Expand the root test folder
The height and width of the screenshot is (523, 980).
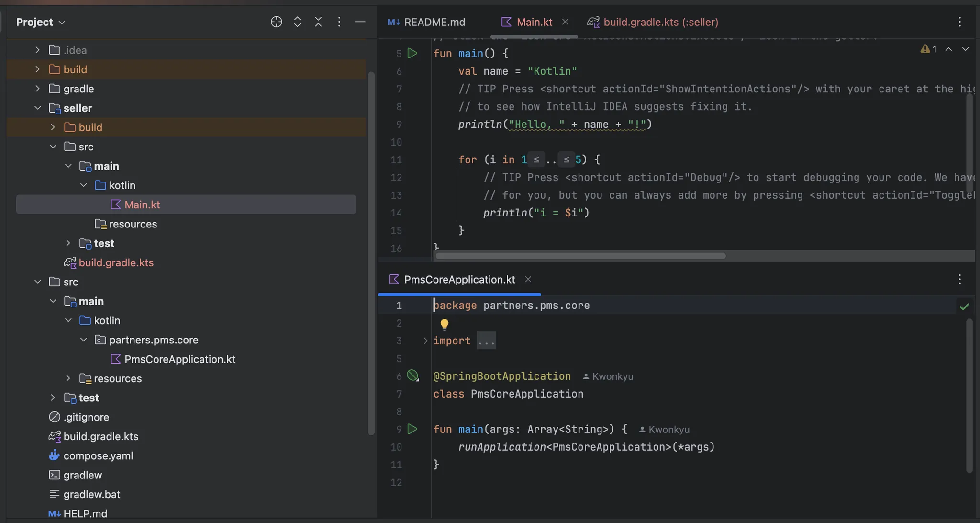point(53,398)
